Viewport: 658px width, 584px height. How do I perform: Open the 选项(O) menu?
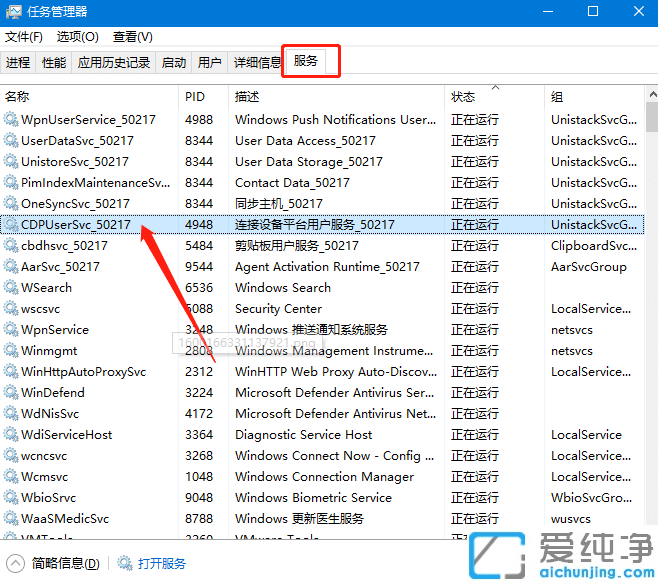click(78, 37)
